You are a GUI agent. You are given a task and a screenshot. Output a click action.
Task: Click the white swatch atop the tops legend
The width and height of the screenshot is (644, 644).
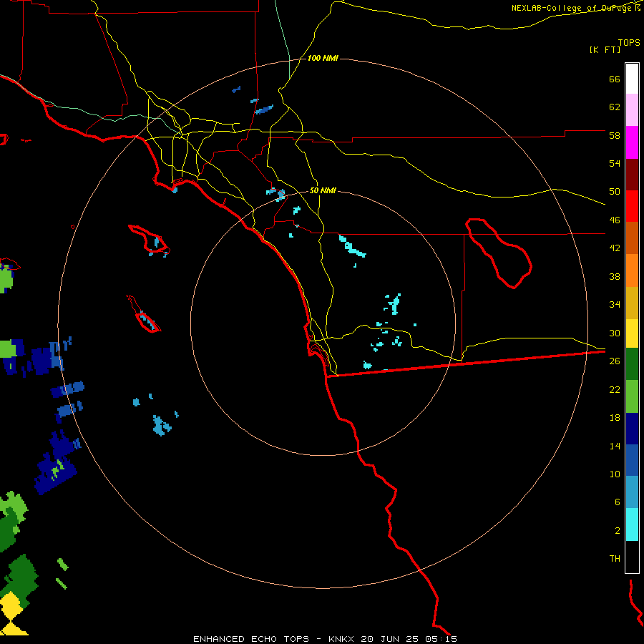point(632,79)
